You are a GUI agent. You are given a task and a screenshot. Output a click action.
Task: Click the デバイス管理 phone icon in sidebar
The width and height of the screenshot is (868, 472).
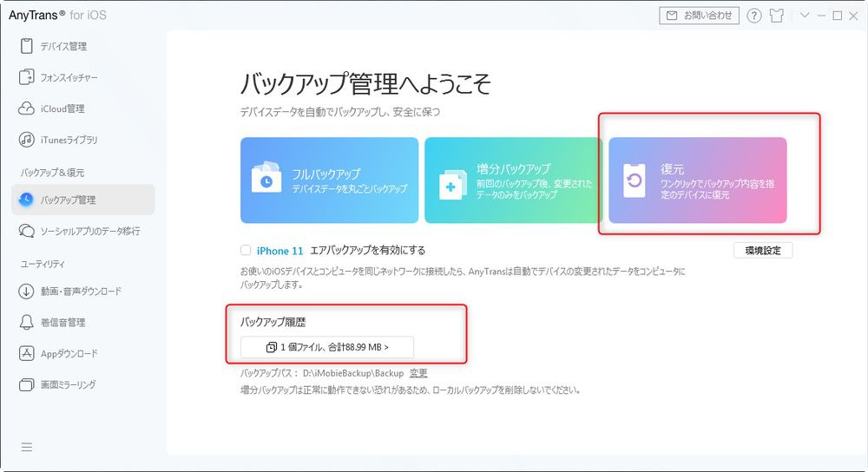click(x=26, y=46)
